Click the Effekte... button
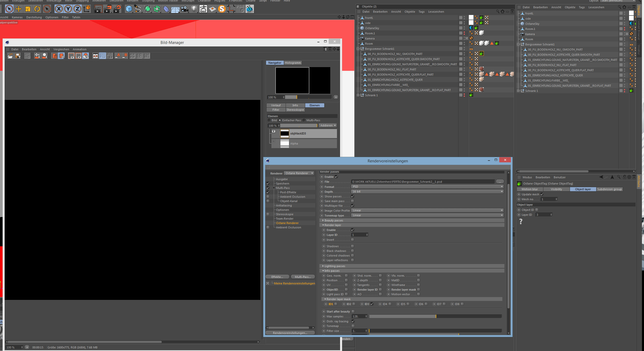This screenshot has width=644, height=351. pyautogui.click(x=277, y=277)
